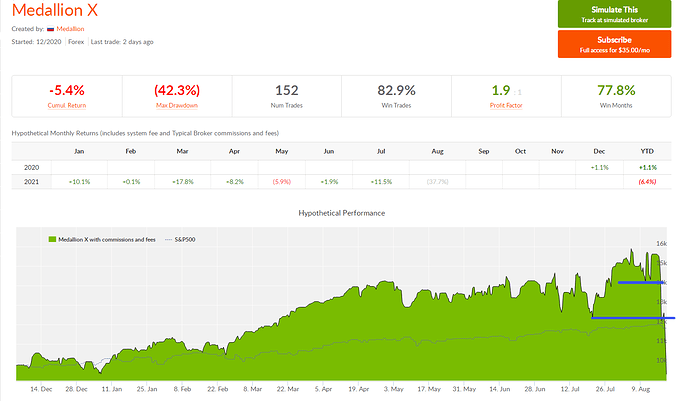Click the (42.3%) max drawdown value
The image size is (690, 401).
coord(177,90)
